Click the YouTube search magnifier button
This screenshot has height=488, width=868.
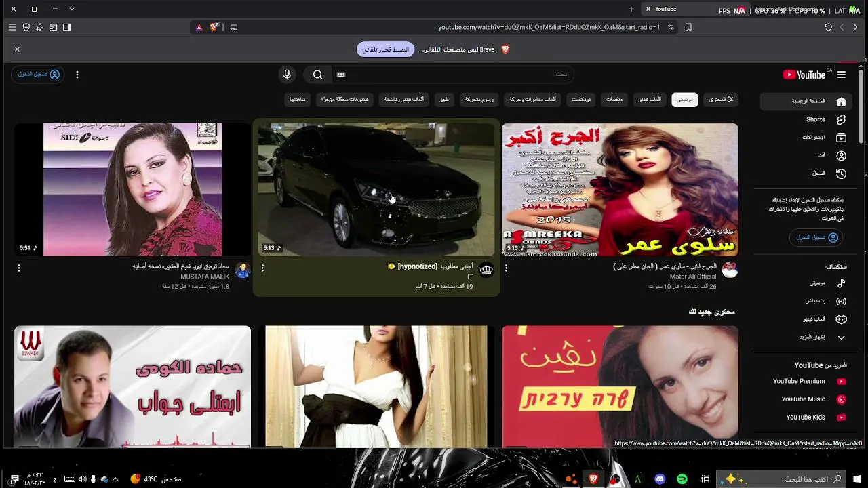click(317, 75)
